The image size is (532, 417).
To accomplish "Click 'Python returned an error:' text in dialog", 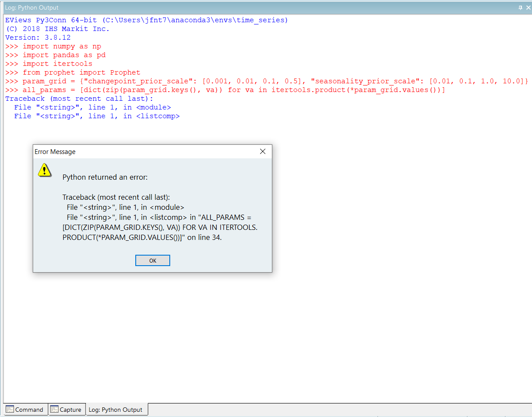I will tap(105, 177).
